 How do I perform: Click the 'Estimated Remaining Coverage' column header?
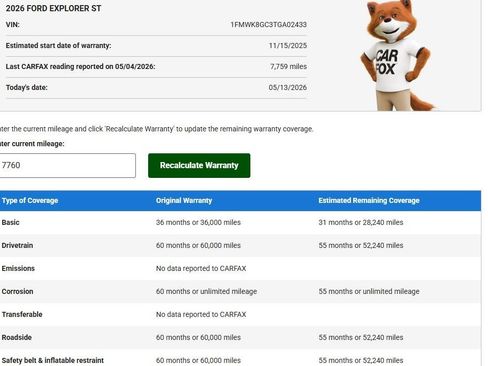pos(369,201)
